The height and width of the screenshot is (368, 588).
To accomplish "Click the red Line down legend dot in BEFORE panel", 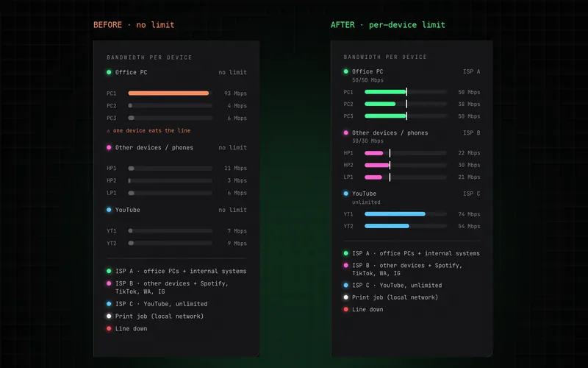I will coord(109,328).
